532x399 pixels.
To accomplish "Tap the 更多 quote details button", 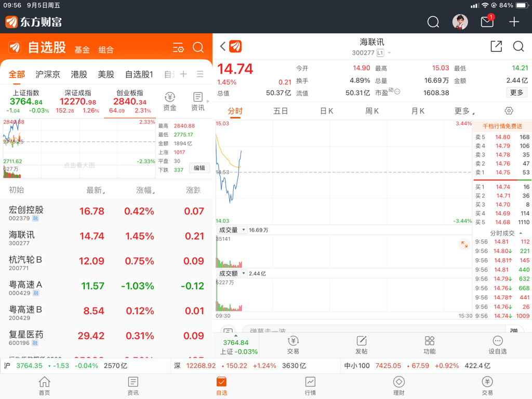I will [x=516, y=92].
